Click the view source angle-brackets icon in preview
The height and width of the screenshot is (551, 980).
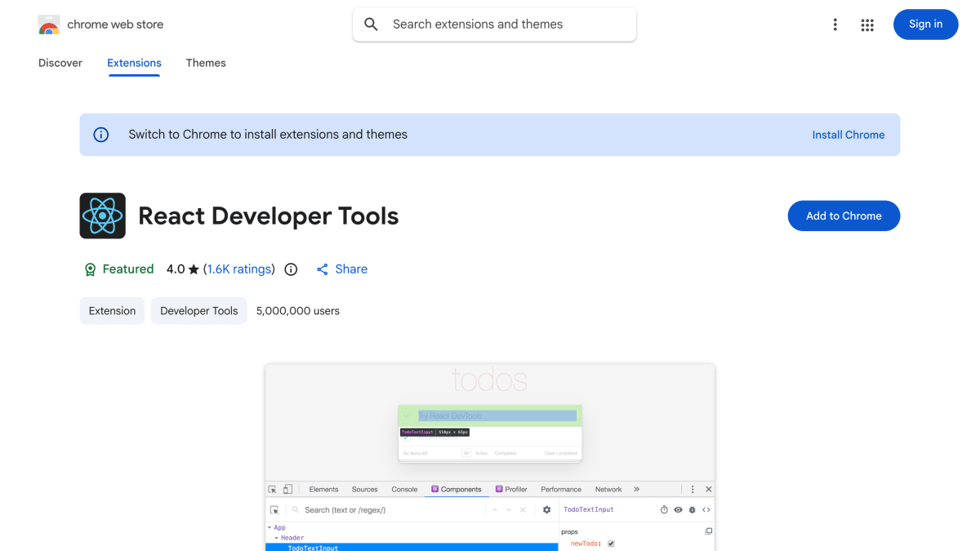(706, 509)
